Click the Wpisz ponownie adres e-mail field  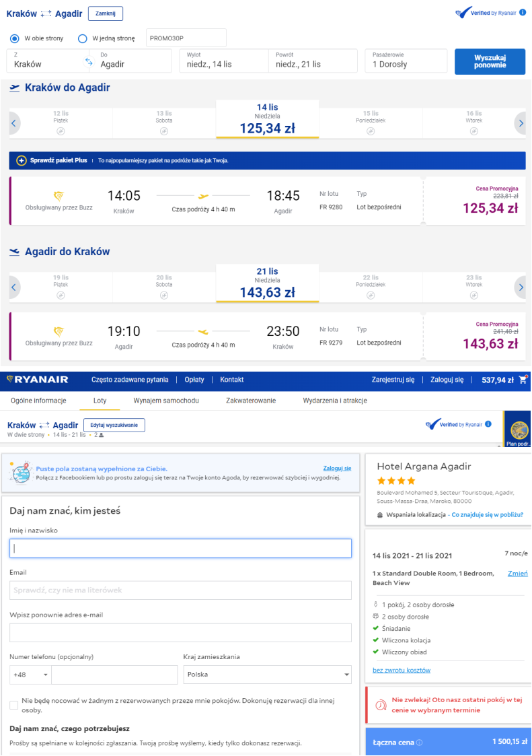pos(181,633)
